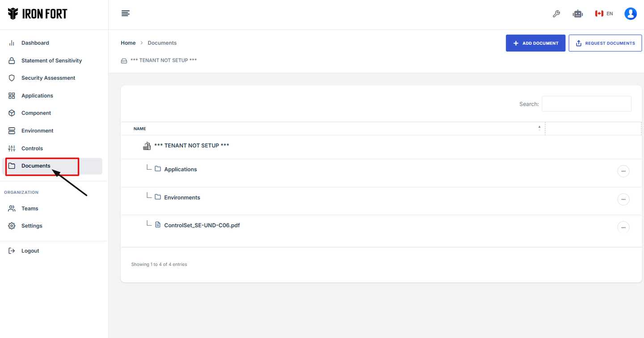Screen dimensions: 644x338
Task: Open the robot assistant icon
Action: pos(578,14)
